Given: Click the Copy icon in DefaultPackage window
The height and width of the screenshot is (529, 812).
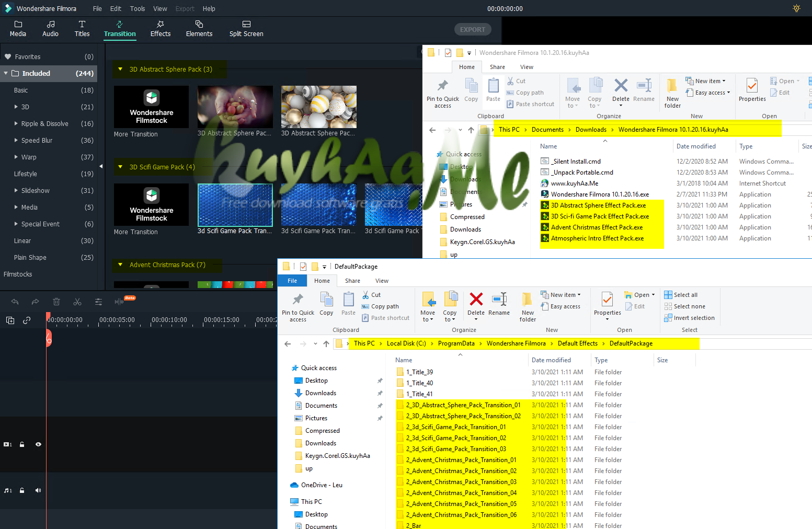Looking at the screenshot, I should 326,304.
